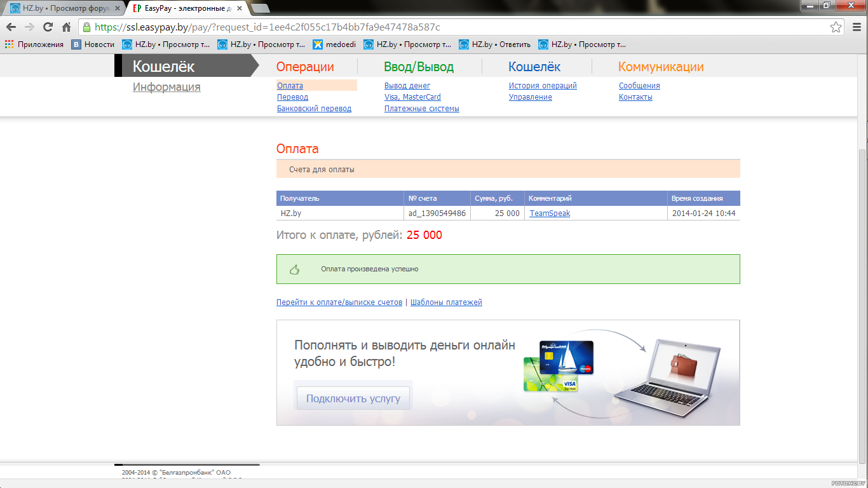Open the Операции menu section
Screen dimensions: 868x488
pos(305,67)
